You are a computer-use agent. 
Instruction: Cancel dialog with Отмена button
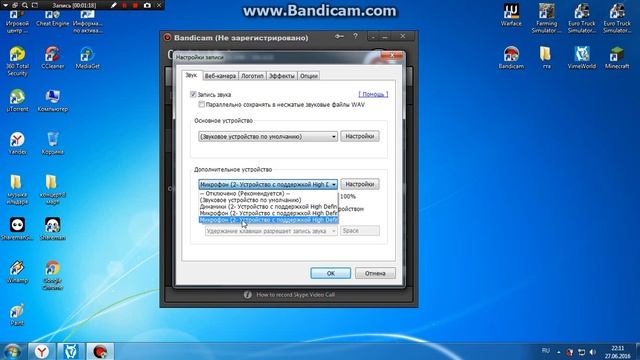click(375, 273)
